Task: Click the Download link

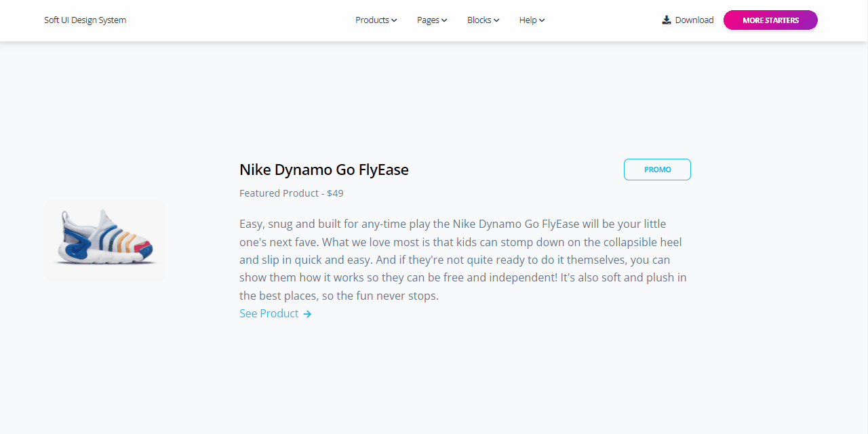Action: click(688, 20)
